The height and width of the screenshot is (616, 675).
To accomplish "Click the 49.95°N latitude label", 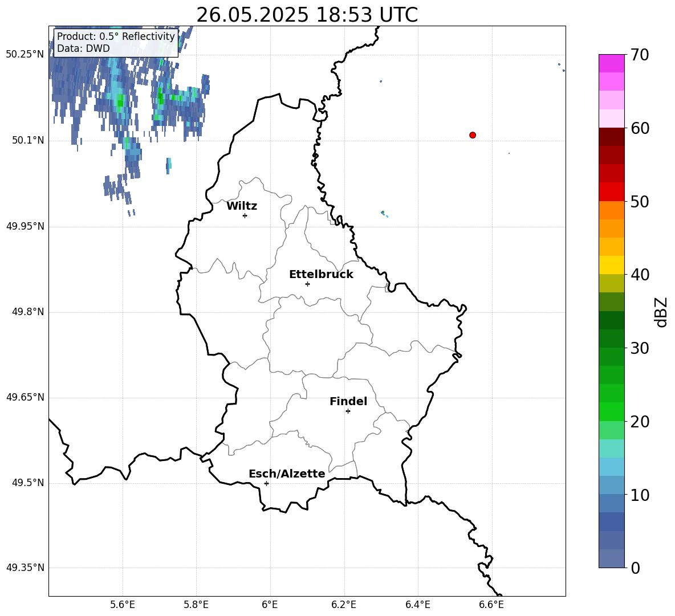I will [25, 226].
